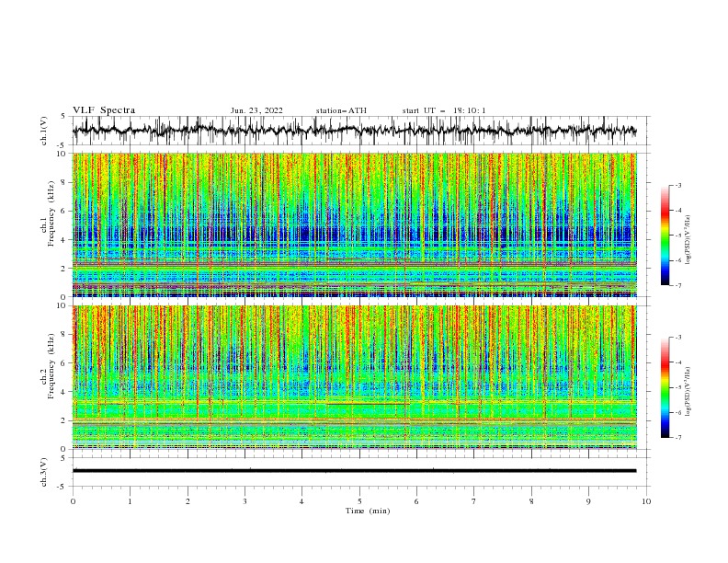This screenshot has width=728, height=563.
Task: Click the "5" tick on ch.1(V) axis
Action: [x=65, y=117]
